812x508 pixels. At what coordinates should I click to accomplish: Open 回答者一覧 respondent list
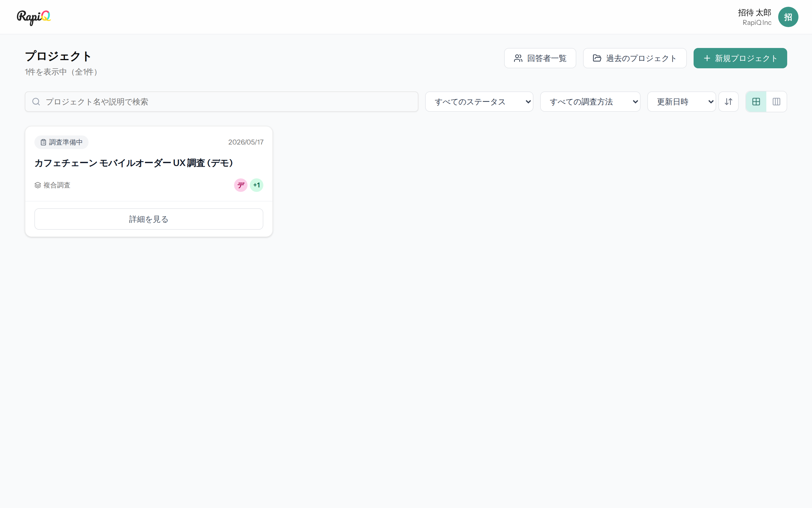(540, 58)
